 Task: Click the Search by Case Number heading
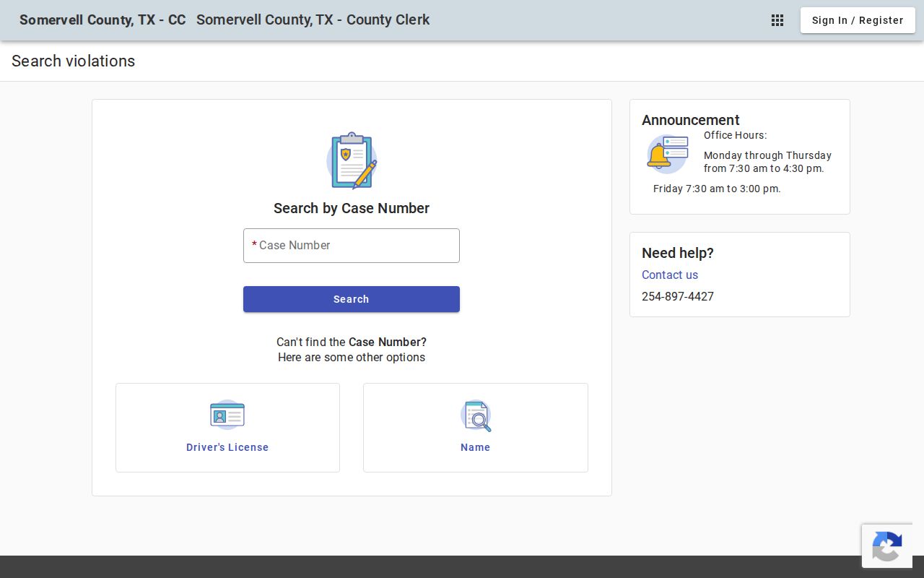click(352, 208)
